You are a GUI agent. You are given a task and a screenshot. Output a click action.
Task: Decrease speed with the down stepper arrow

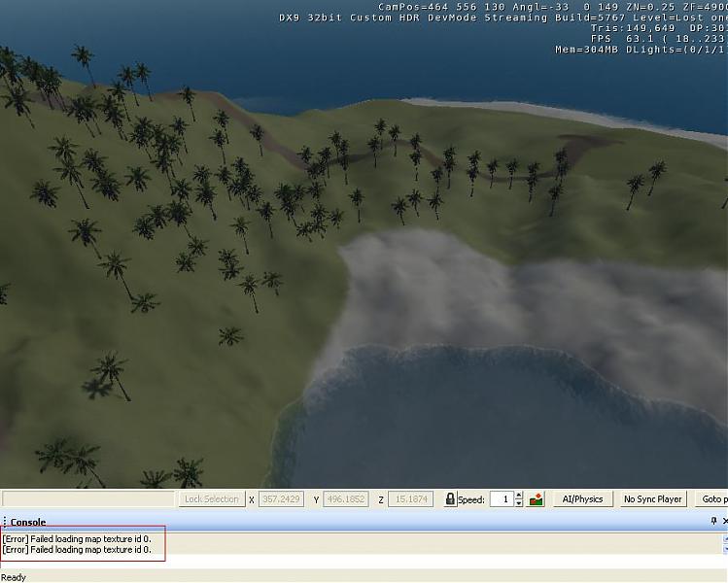click(519, 503)
